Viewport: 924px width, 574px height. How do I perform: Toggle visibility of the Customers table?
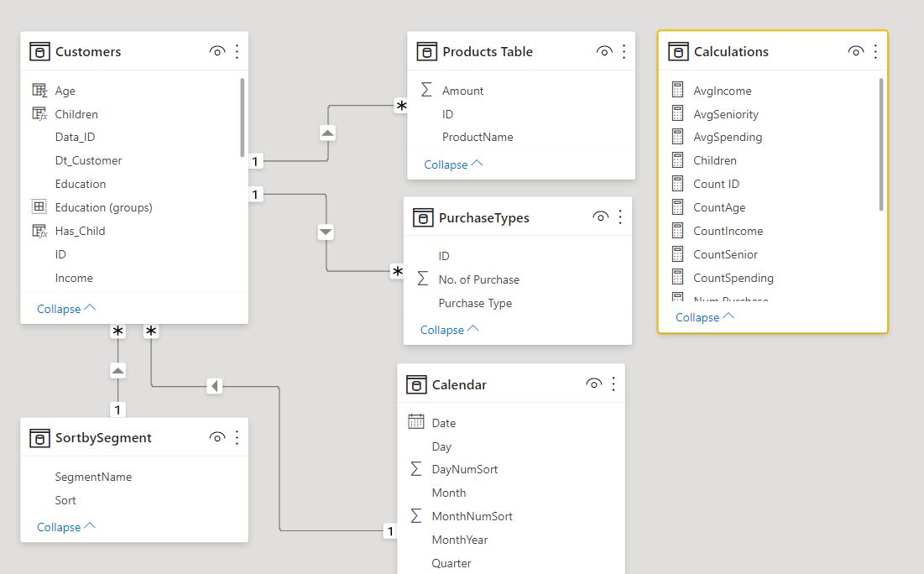pos(217,52)
